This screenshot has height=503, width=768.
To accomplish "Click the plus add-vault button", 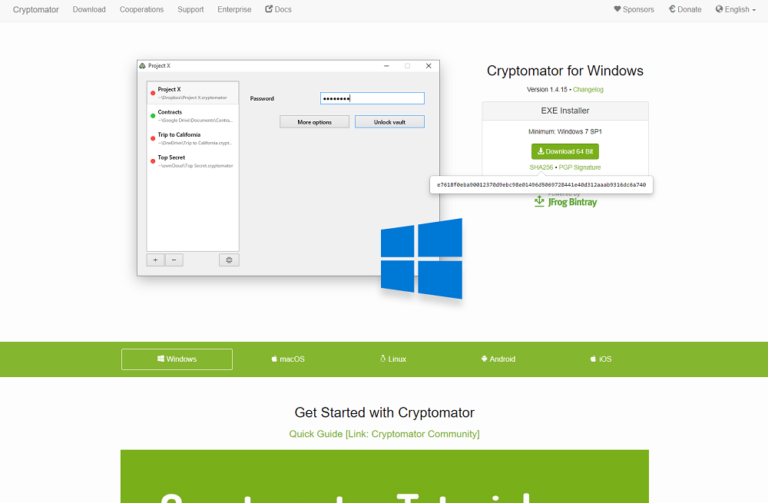I will point(155,259).
